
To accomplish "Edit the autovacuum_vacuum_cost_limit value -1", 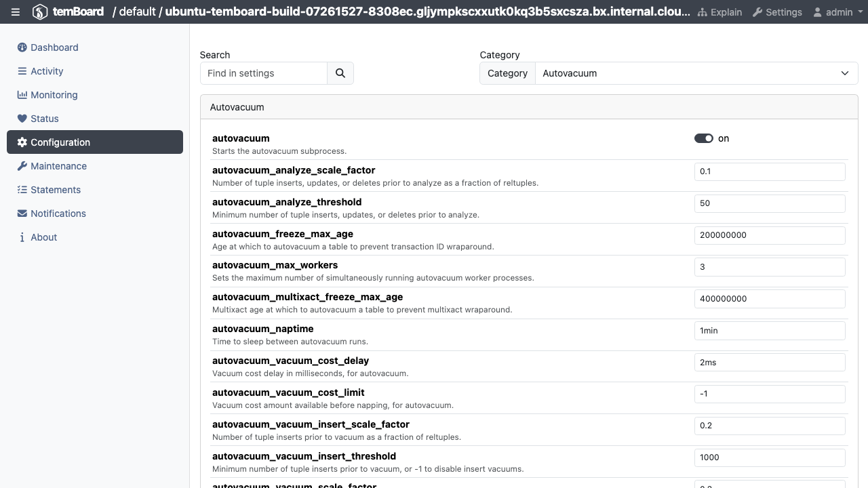I will coord(770,394).
